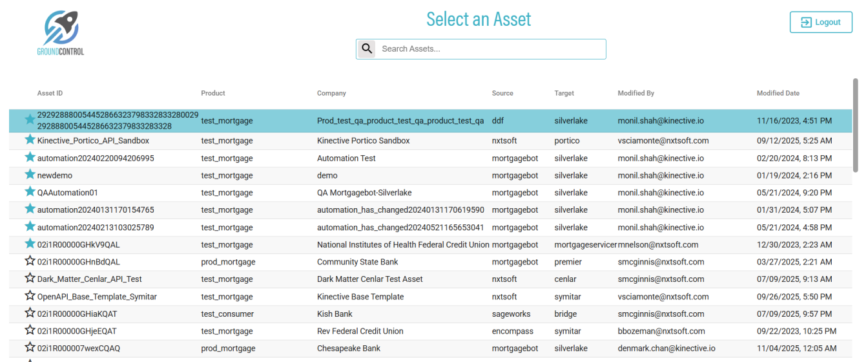Click filled star next to 02i1R00000GHkV9QAL
Screen dimensions: 868x362
click(30, 244)
